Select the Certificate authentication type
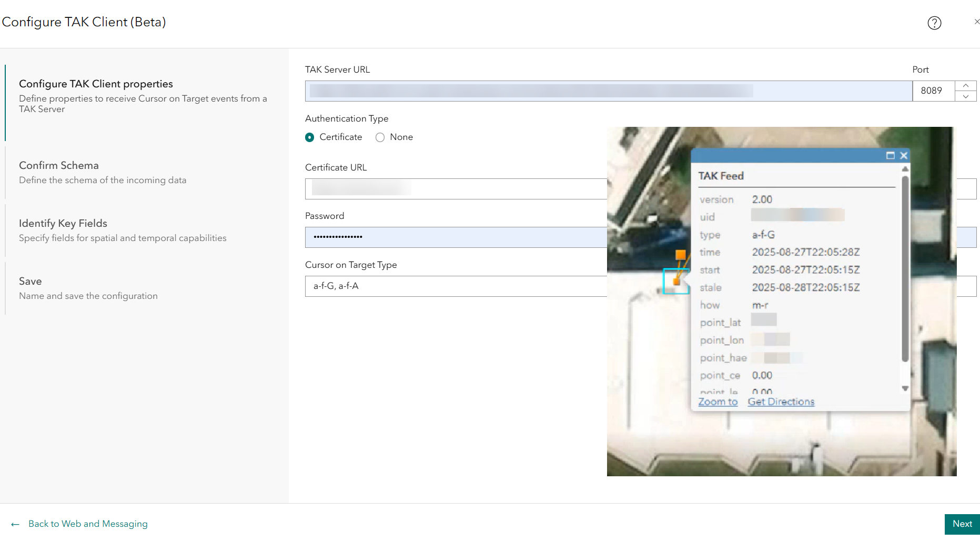 [310, 137]
